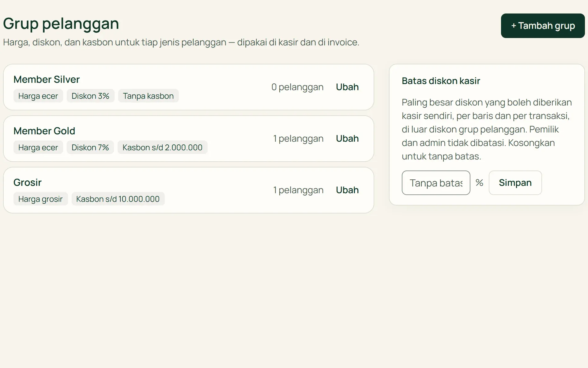Viewport: 588px width, 368px height.
Task: Click the Batas diskon kasir heading
Action: point(441,81)
